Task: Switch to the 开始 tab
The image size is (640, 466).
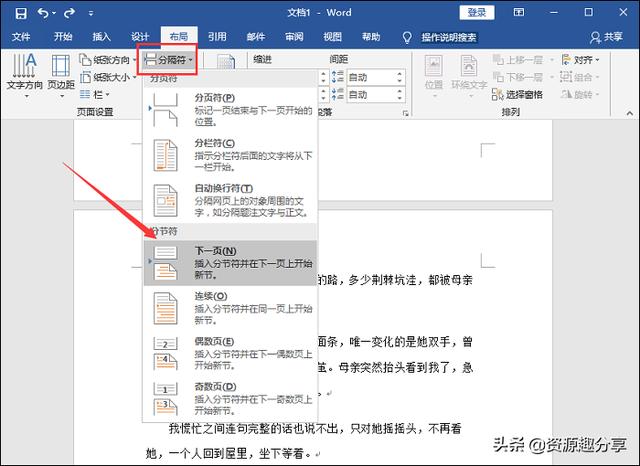Action: point(63,37)
